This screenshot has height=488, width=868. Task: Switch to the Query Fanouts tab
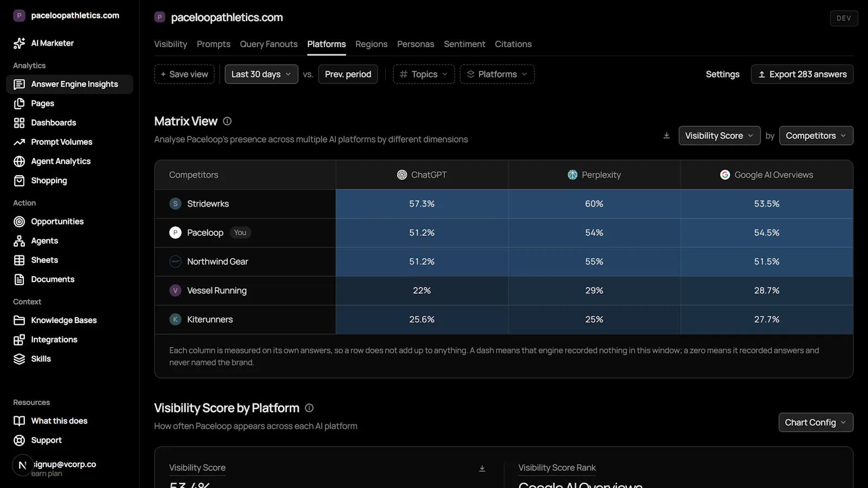tap(269, 44)
